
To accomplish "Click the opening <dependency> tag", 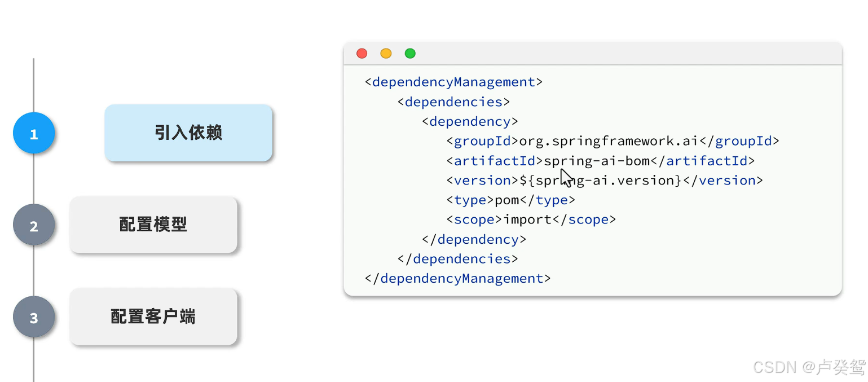I will pos(470,122).
